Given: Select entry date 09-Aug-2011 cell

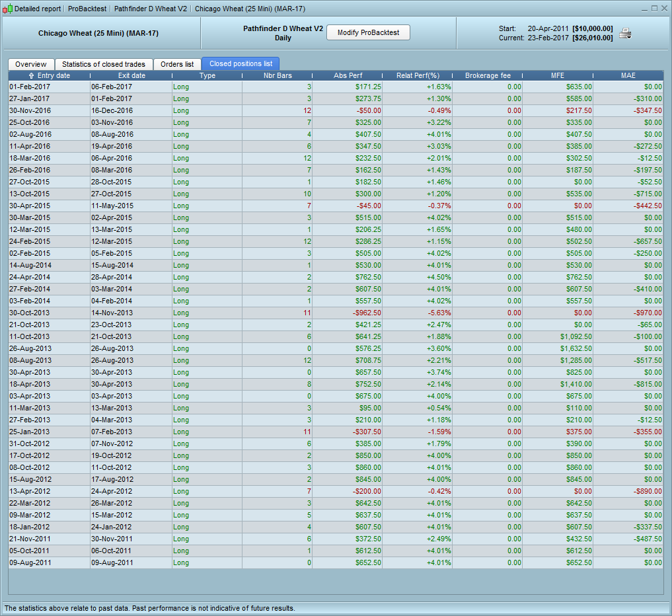Looking at the screenshot, I should coord(50,562).
